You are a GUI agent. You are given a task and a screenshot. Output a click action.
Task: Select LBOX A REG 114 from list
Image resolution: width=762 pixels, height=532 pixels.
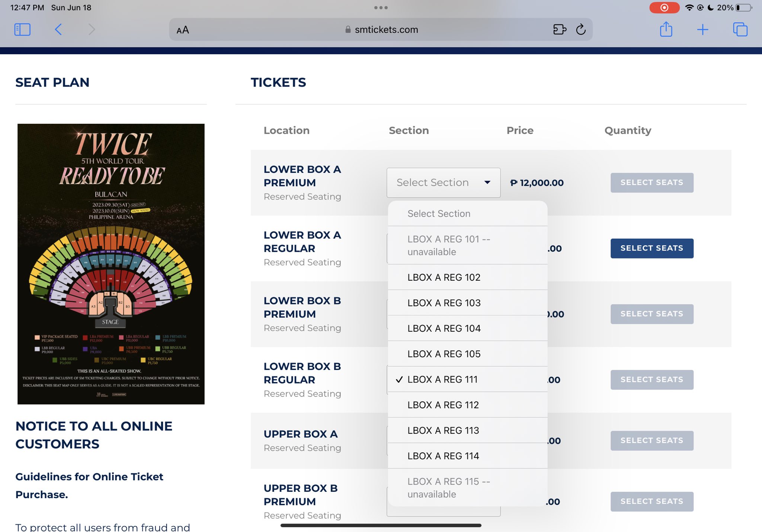pyautogui.click(x=443, y=456)
